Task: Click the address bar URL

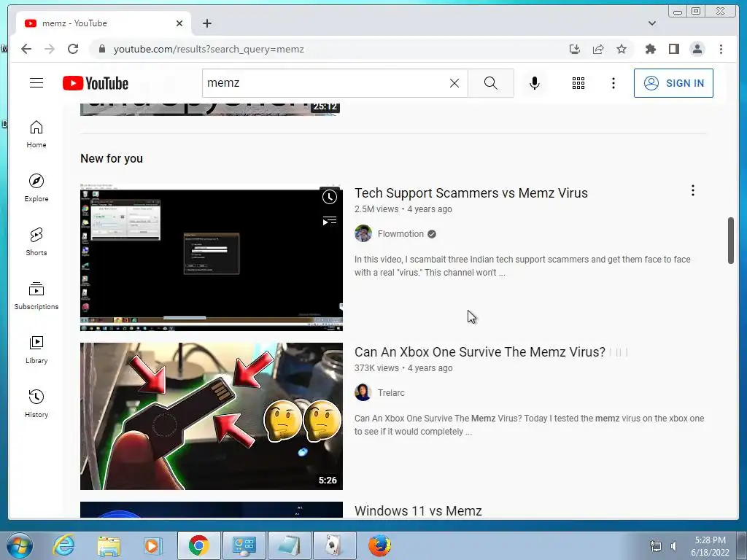Action: point(209,49)
